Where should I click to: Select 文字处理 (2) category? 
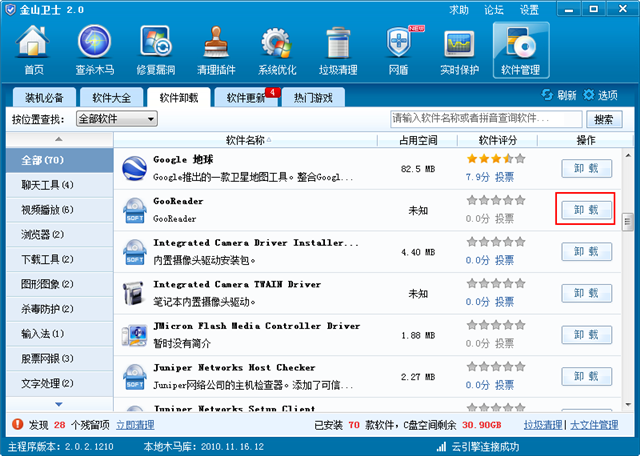click(x=60, y=383)
